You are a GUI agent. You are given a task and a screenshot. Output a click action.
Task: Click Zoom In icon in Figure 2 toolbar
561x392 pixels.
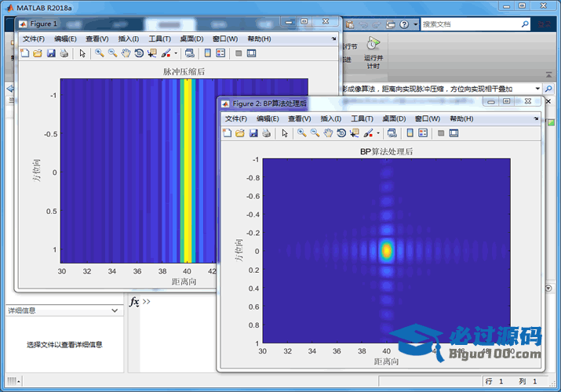302,133
